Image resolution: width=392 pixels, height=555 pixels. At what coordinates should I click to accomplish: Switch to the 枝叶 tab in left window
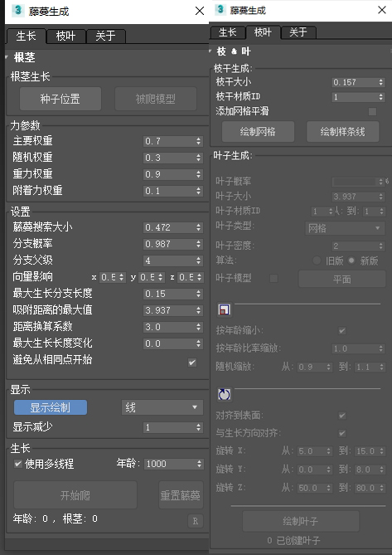[65, 37]
